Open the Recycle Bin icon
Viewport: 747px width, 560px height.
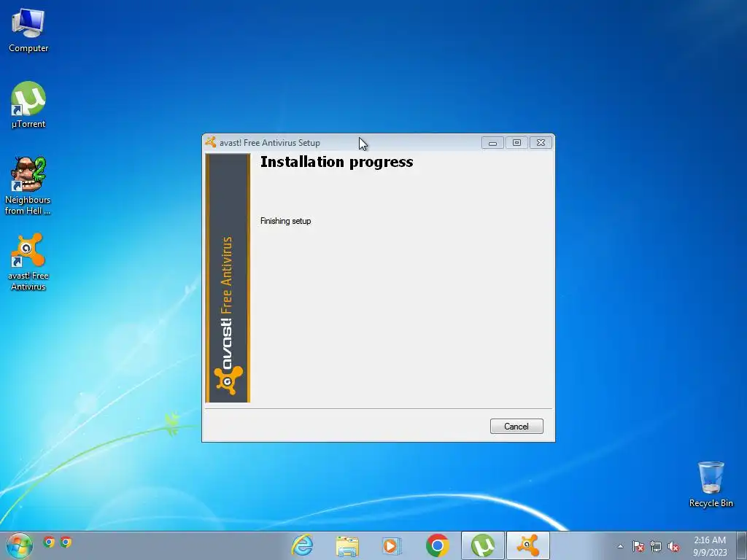(x=711, y=484)
